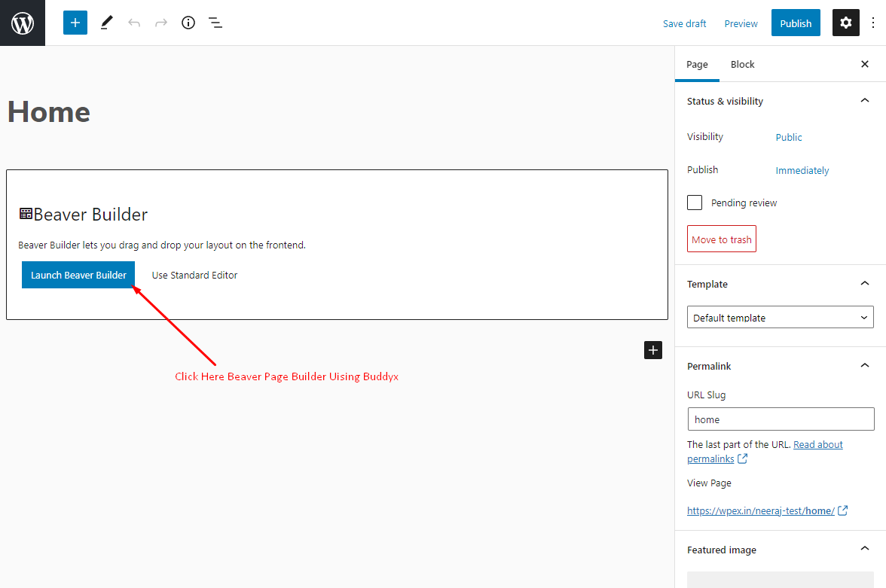
Task: Click the Move to trash button
Action: point(721,239)
